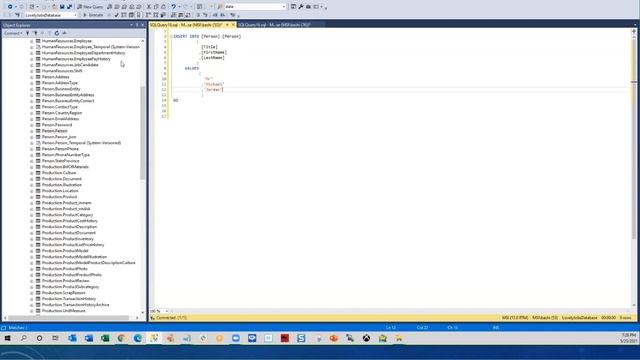Click the Windows Start button
The image size is (640, 360).
[x=7, y=338]
